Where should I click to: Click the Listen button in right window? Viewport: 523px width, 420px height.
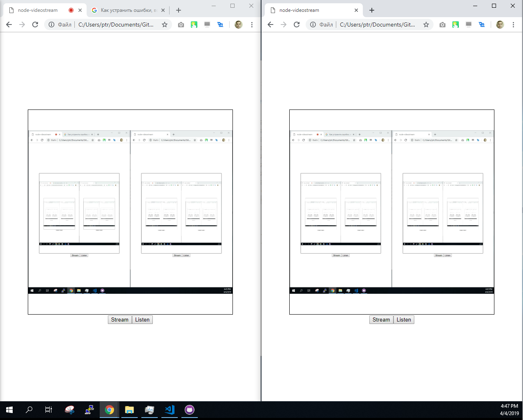tap(404, 320)
